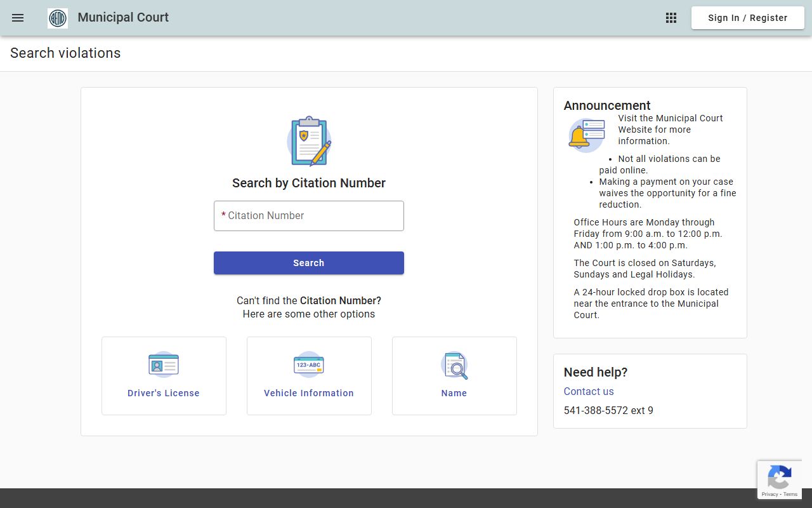Click the Need help? heading
Image resolution: width=812 pixels, height=508 pixels.
596,372
